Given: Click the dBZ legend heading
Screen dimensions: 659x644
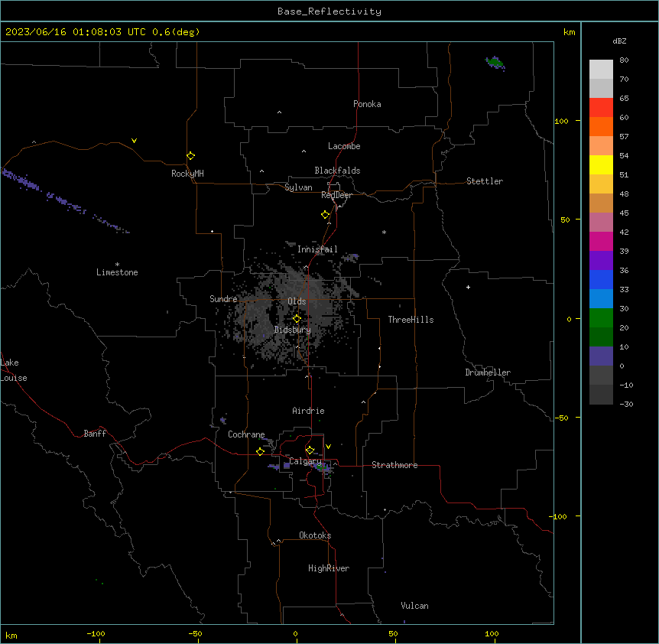Looking at the screenshot, I should [x=619, y=41].
